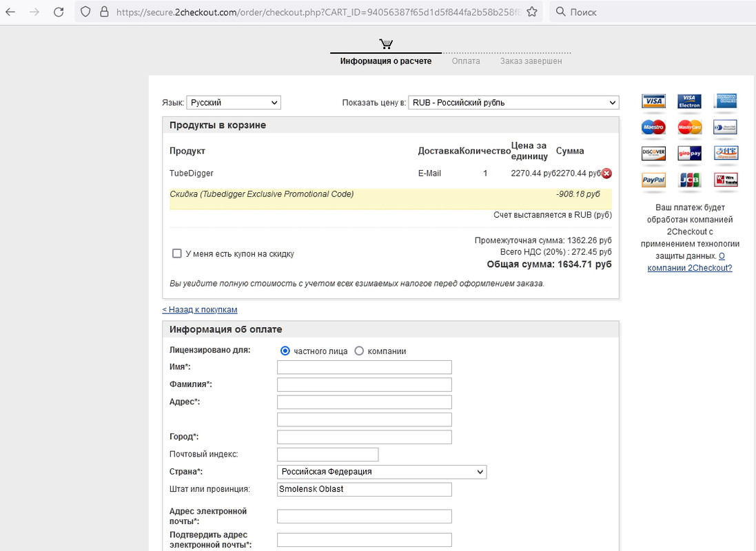Click the Visa card logo

[653, 101]
